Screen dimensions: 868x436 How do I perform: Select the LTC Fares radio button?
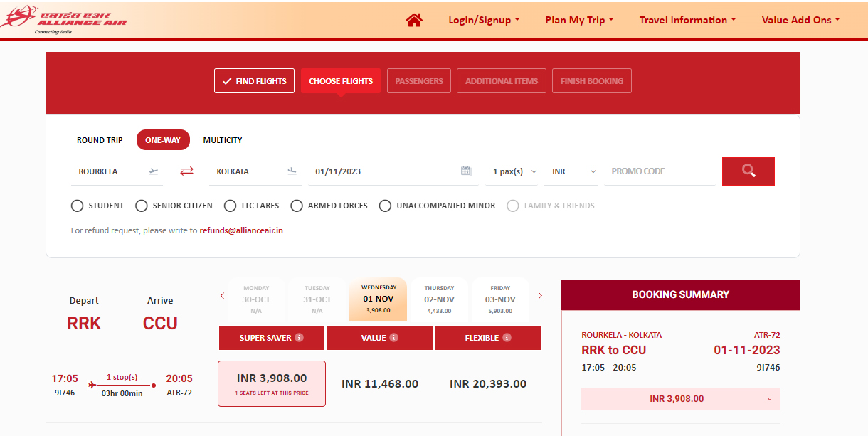click(x=230, y=206)
